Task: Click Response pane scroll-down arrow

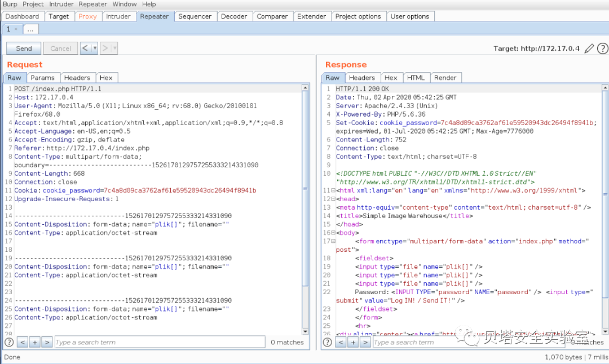Action: point(605,331)
